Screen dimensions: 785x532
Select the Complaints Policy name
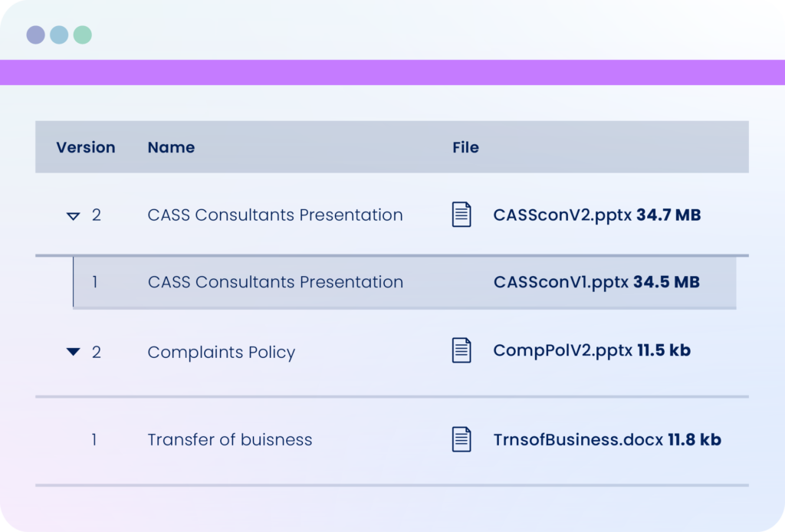click(222, 353)
